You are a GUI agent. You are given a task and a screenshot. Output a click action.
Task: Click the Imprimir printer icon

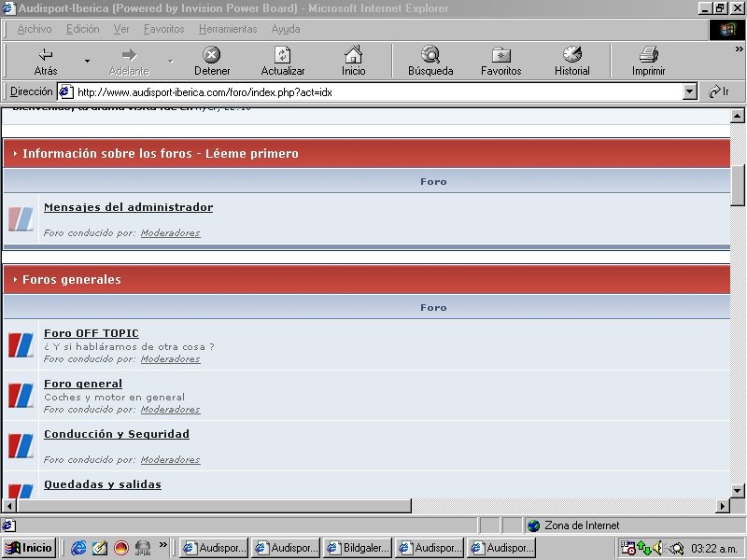pyautogui.click(x=648, y=54)
